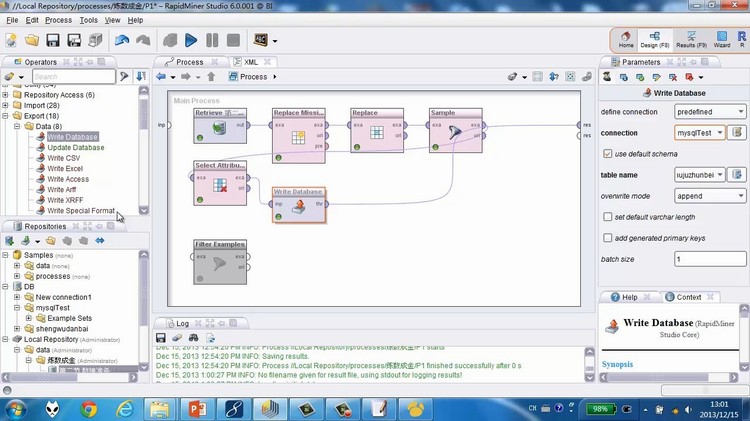
Task: Open the define connection dropdown
Action: (710, 111)
